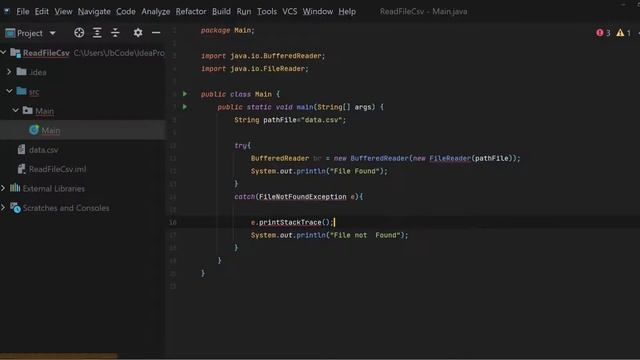Open data.csv in the project tree
Screen dimensions: 640x360
tap(43, 150)
